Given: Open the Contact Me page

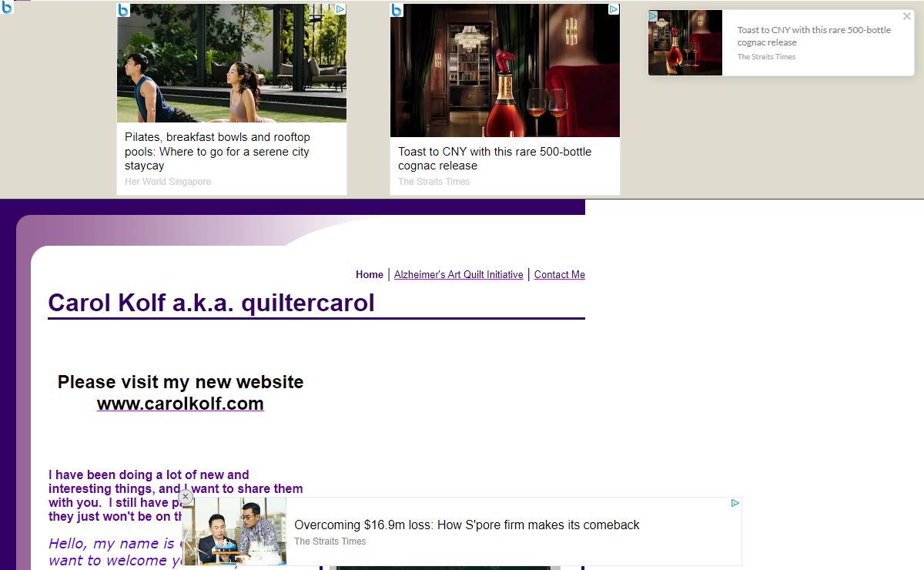Looking at the screenshot, I should 559,274.
